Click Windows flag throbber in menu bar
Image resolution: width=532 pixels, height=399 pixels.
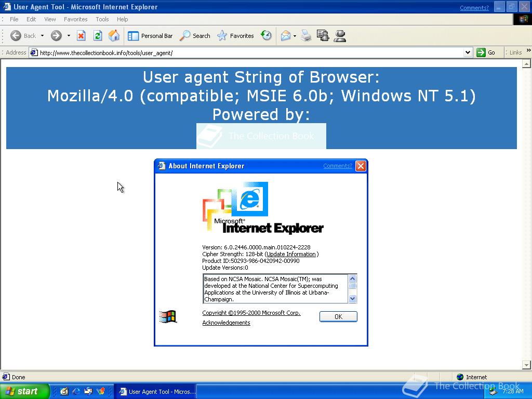coord(523,19)
